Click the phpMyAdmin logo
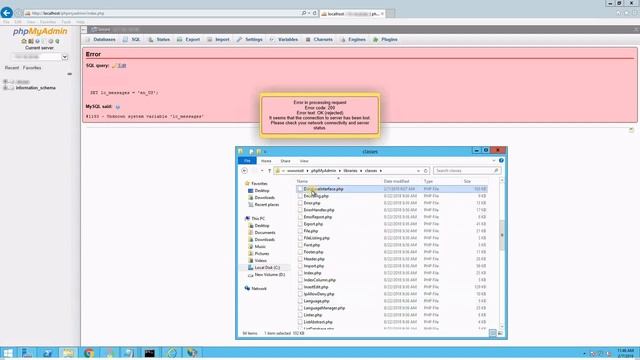The height and width of the screenshot is (360, 640). [x=40, y=31]
